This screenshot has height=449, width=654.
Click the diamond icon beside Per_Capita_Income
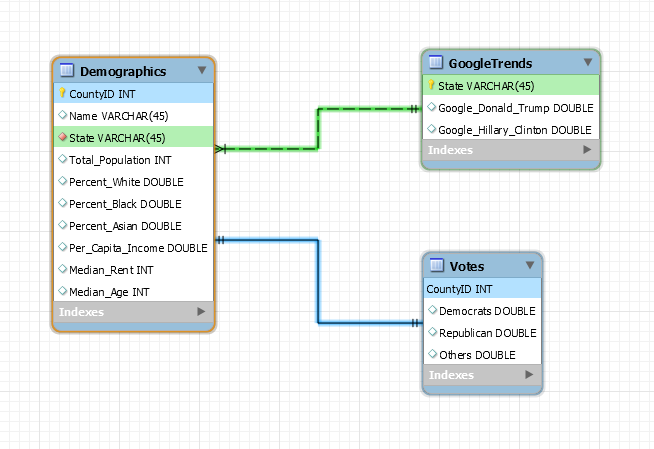[x=63, y=247]
